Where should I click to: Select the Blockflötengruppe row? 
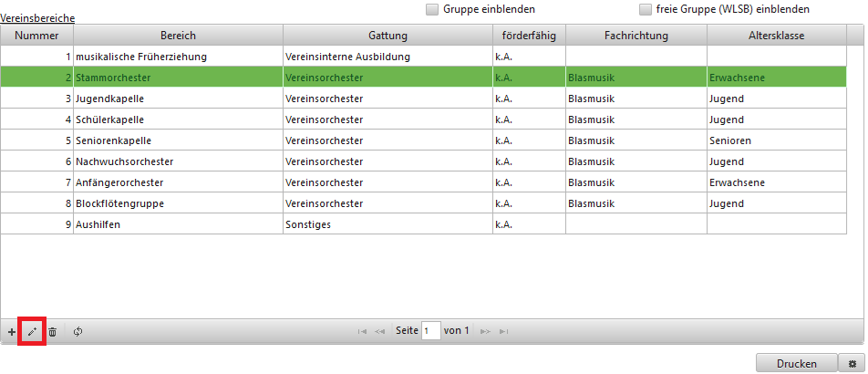(178, 203)
